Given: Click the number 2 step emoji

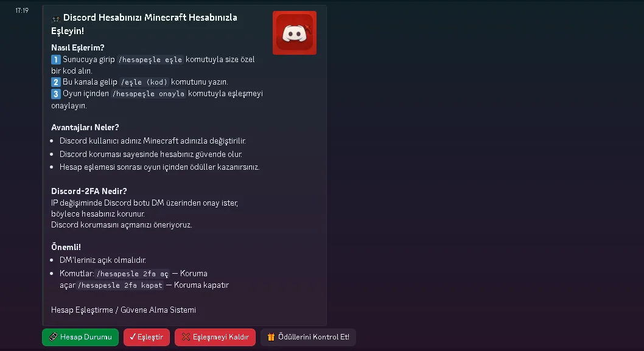Looking at the screenshot, I should coord(56,82).
